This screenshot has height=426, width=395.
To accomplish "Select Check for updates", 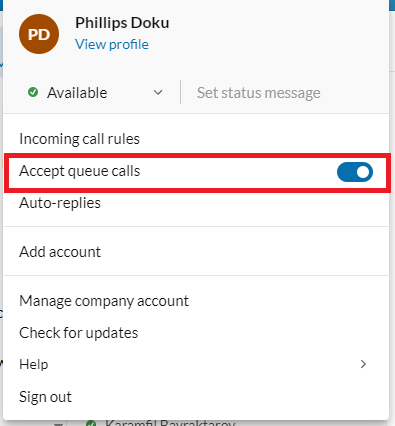I will click(x=79, y=333).
